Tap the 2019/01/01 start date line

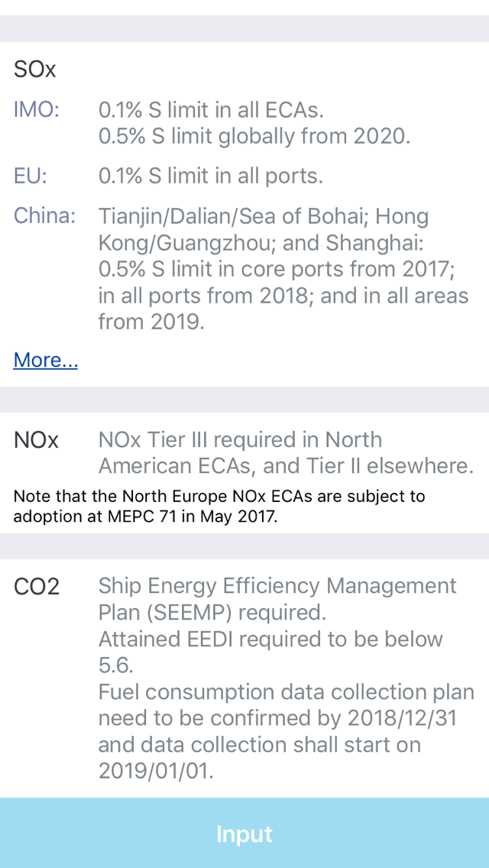(x=156, y=771)
